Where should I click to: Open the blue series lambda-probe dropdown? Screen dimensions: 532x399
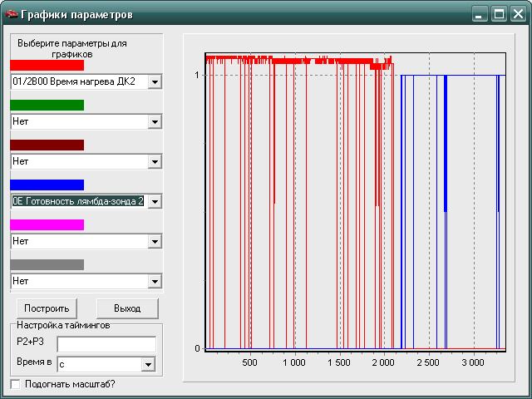pos(155,201)
